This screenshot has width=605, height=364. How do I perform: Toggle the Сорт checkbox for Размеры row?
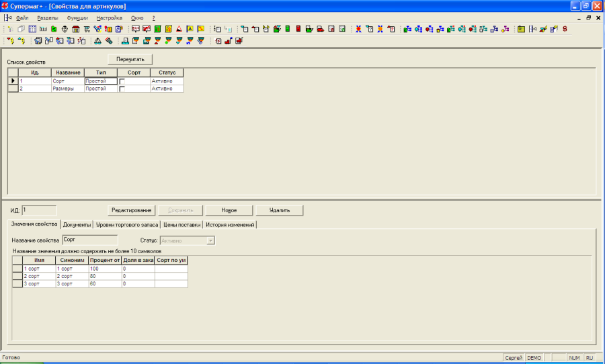pyautogui.click(x=122, y=89)
